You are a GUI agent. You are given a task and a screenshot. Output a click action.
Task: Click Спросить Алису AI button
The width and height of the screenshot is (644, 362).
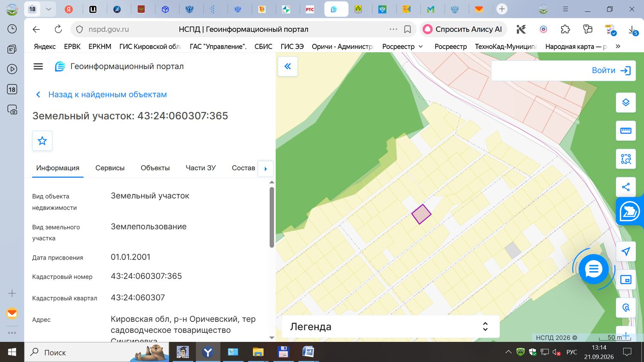(463, 29)
